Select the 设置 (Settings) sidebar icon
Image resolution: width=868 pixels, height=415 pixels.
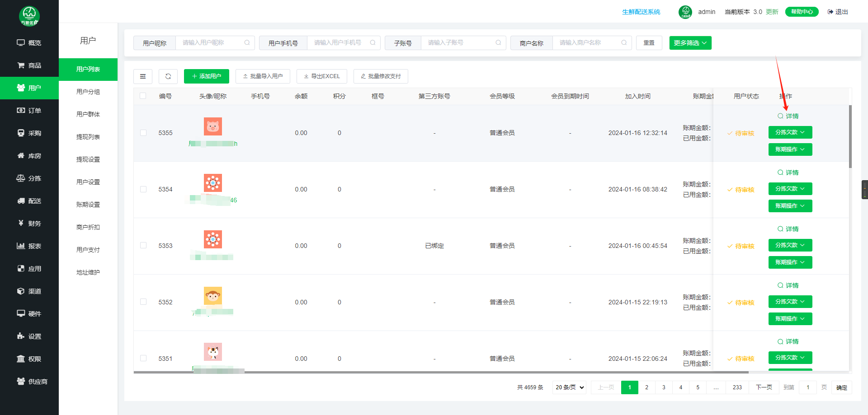coord(29,336)
